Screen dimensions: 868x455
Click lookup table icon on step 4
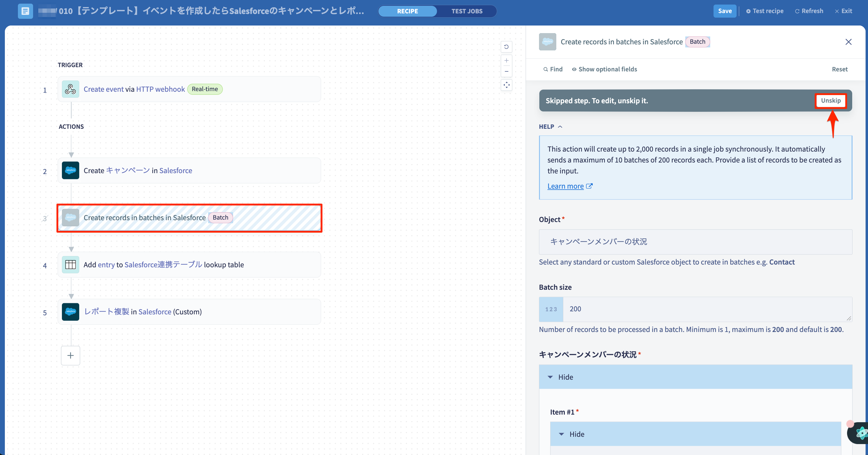70,265
